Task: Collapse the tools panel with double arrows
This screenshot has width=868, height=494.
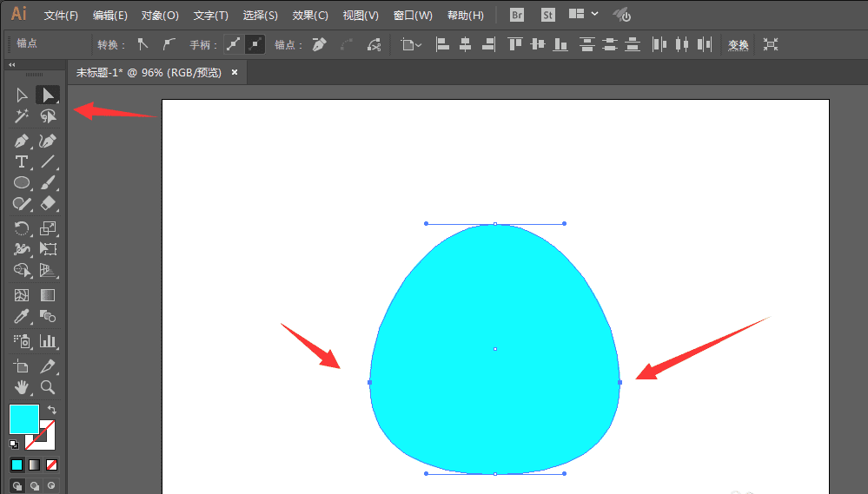Action: click(x=11, y=65)
